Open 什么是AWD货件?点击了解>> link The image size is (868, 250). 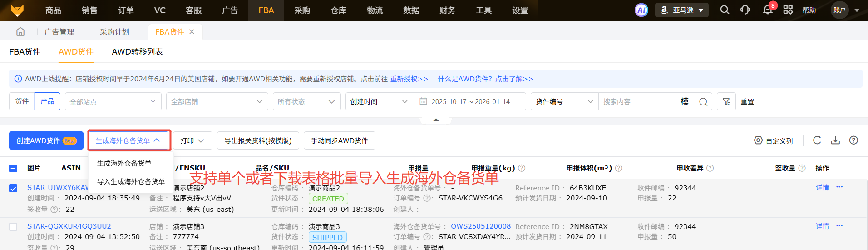pos(485,79)
